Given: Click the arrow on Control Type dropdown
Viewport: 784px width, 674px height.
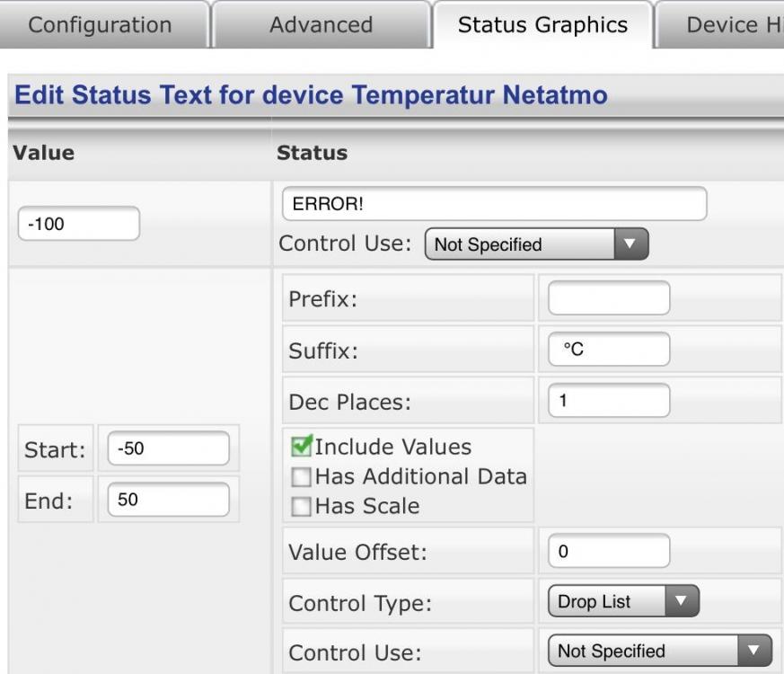Looking at the screenshot, I should 681,602.
